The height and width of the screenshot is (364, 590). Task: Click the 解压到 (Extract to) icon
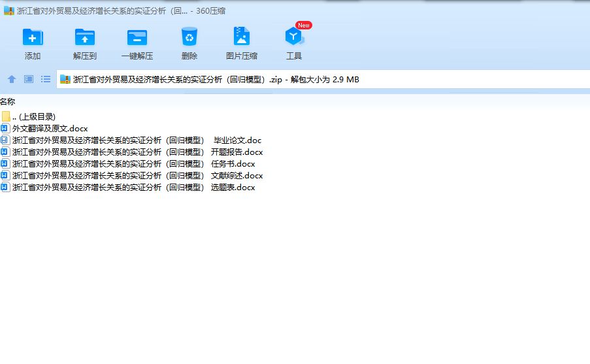pyautogui.click(x=85, y=37)
